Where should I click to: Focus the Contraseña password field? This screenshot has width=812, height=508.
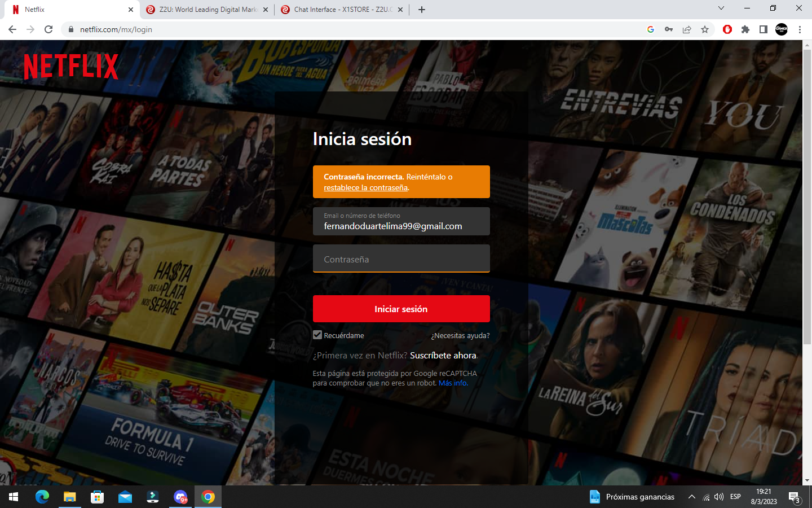(x=401, y=259)
